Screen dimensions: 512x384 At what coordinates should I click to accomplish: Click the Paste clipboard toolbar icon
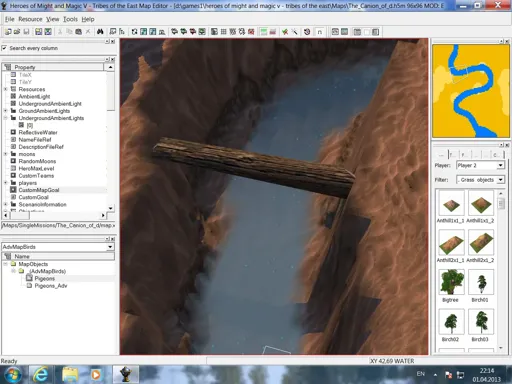tap(78, 32)
